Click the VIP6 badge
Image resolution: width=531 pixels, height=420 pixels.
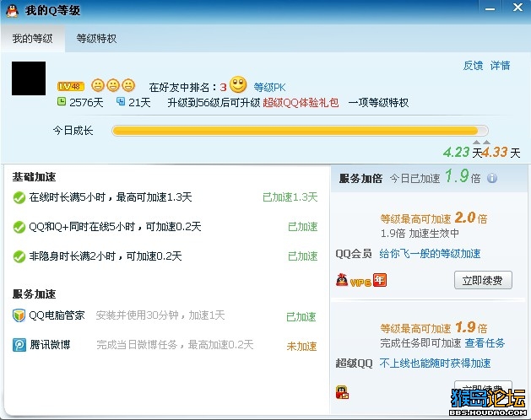(360, 283)
